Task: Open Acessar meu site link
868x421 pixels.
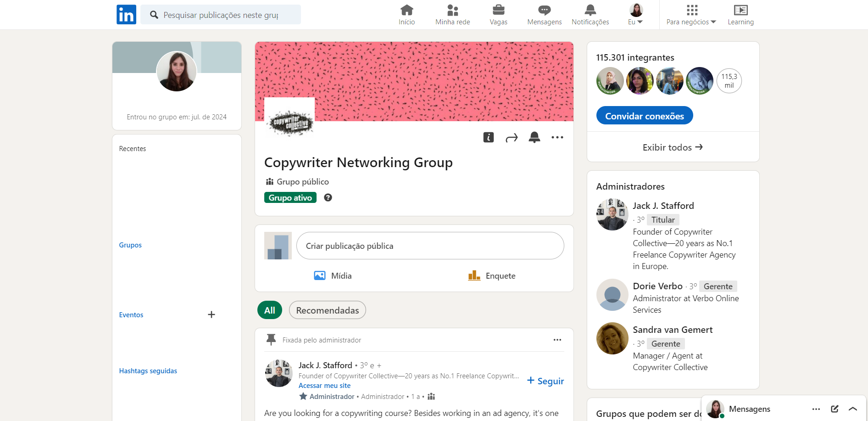Action: click(x=324, y=386)
